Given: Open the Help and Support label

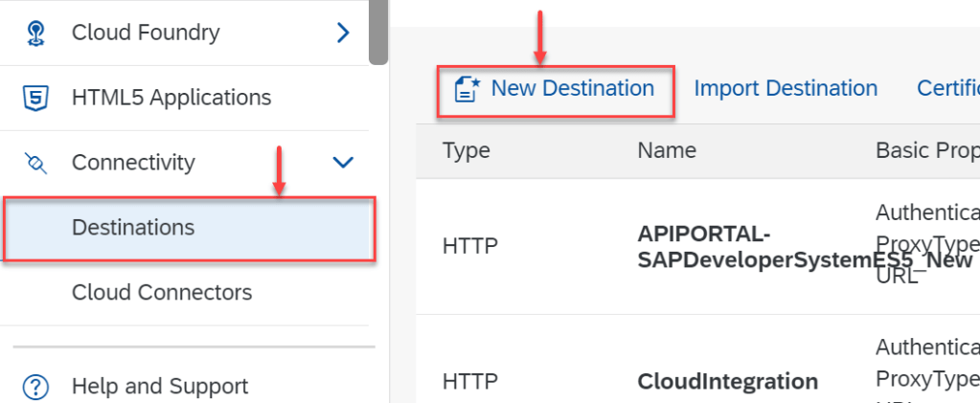Looking at the screenshot, I should pyautogui.click(x=160, y=387).
